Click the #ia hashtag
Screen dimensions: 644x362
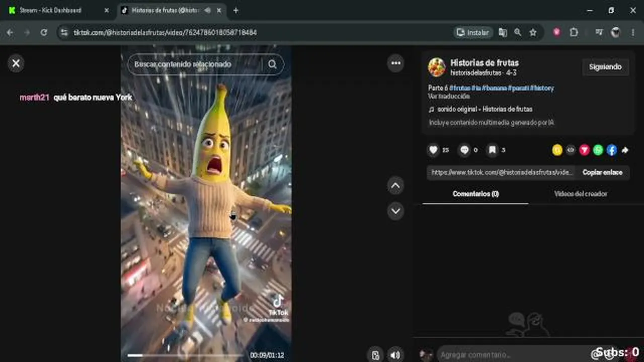coord(476,88)
